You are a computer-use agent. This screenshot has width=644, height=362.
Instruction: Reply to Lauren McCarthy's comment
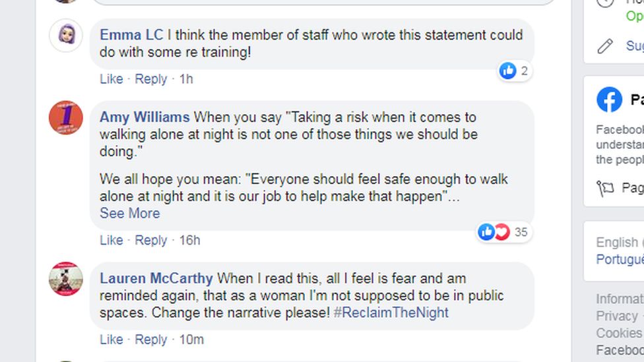[x=150, y=340]
